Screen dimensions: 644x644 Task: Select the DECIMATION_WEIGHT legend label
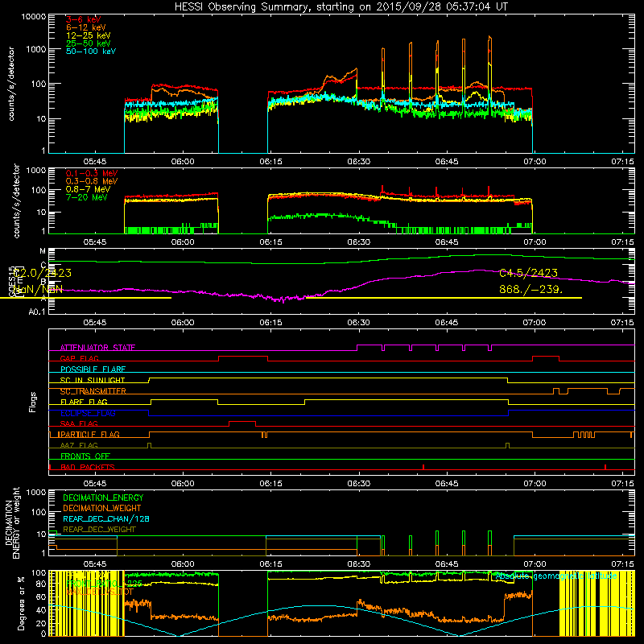(x=102, y=509)
